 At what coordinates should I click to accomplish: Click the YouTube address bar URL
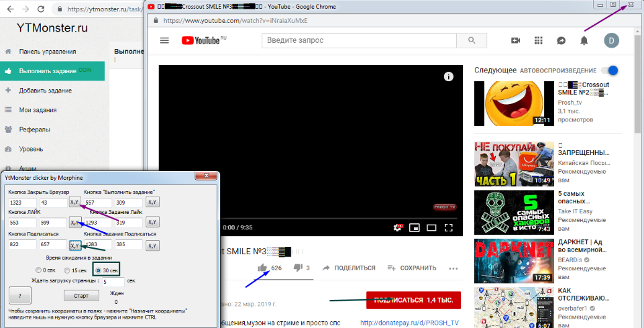(x=235, y=21)
